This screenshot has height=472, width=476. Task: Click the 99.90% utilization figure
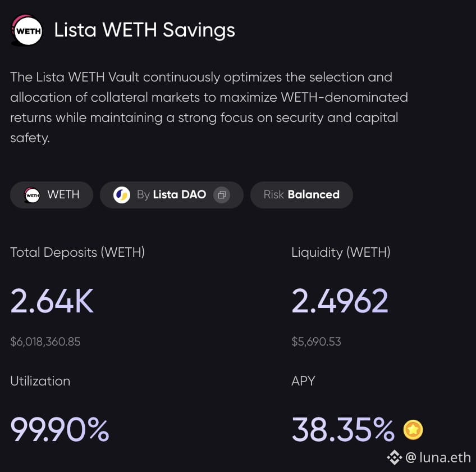(x=60, y=429)
